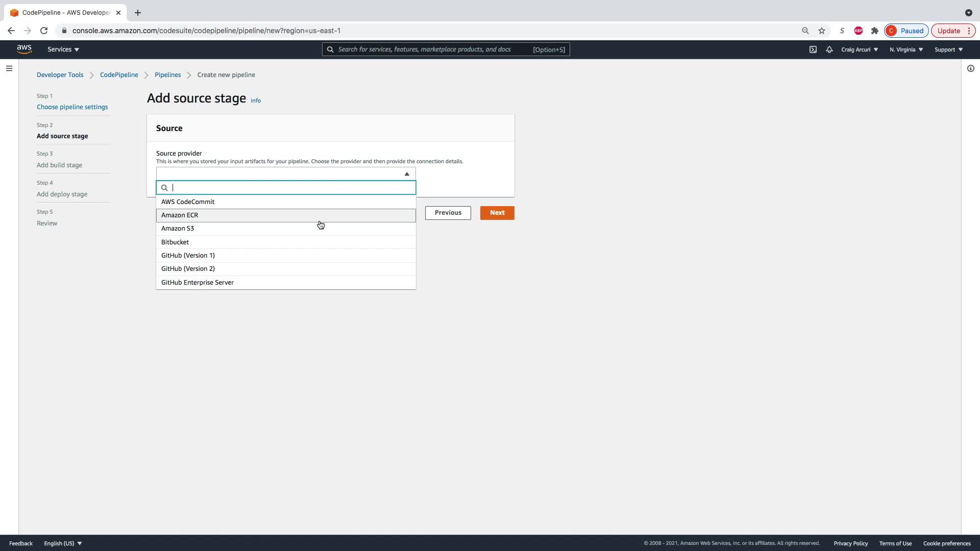
Task: Expand the Services dropdown menu
Action: [x=63, y=49]
